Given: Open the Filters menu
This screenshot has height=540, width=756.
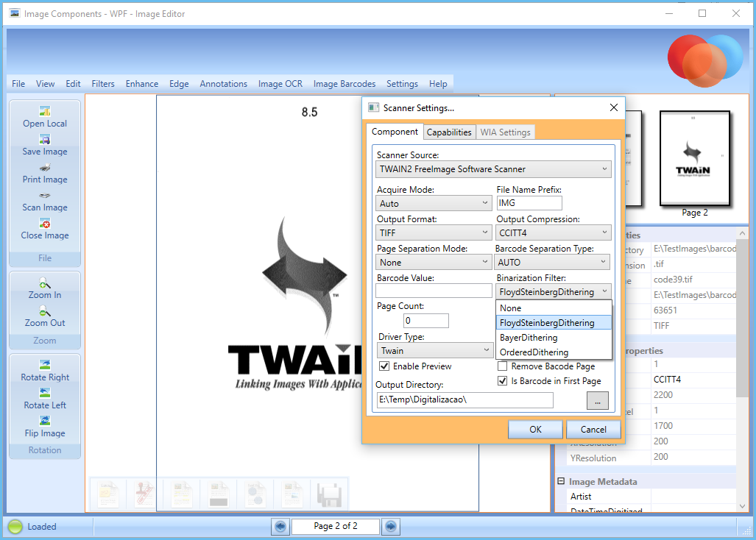Looking at the screenshot, I should coord(103,83).
